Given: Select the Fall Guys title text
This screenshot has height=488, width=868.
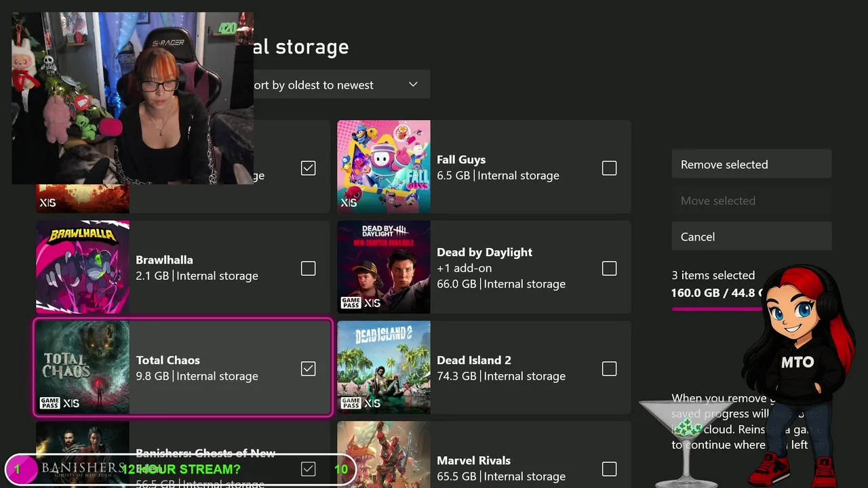Looking at the screenshot, I should click(461, 160).
